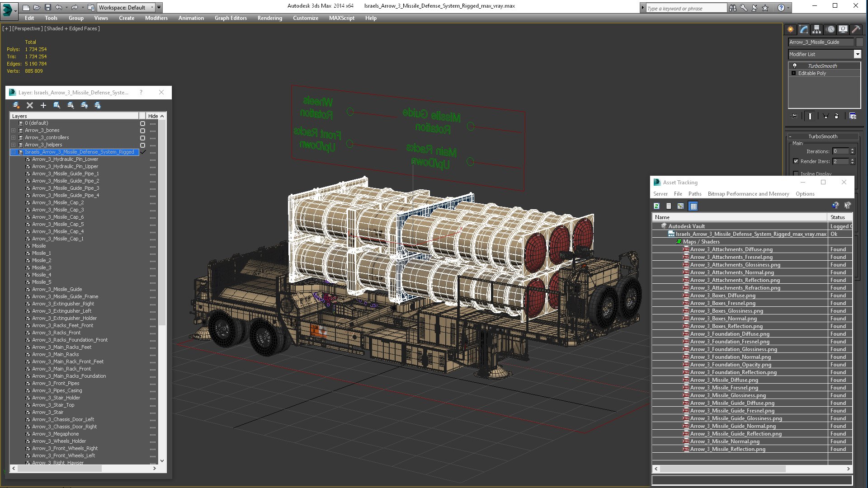This screenshot has height=488, width=868.
Task: Open the Paths menu in Asset Tracking
Action: point(695,194)
